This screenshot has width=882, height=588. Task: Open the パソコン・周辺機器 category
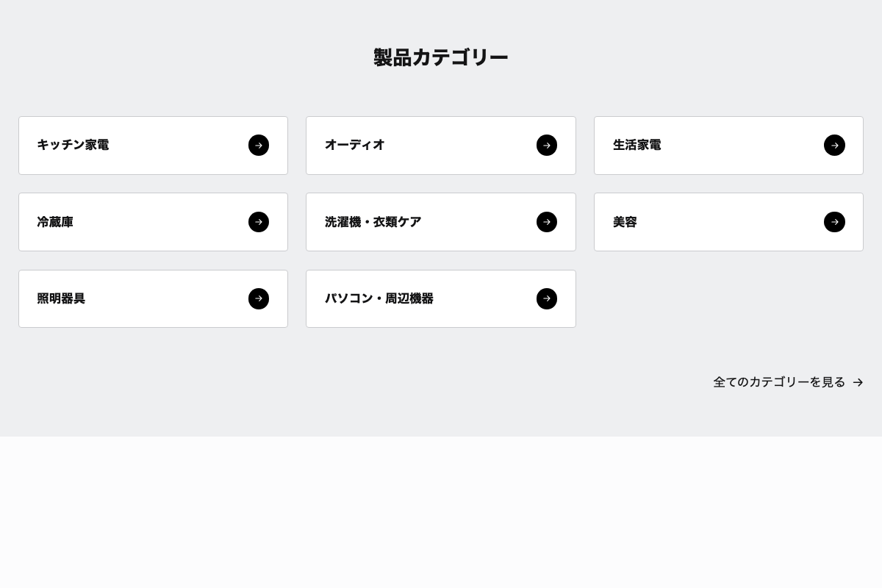(x=441, y=298)
